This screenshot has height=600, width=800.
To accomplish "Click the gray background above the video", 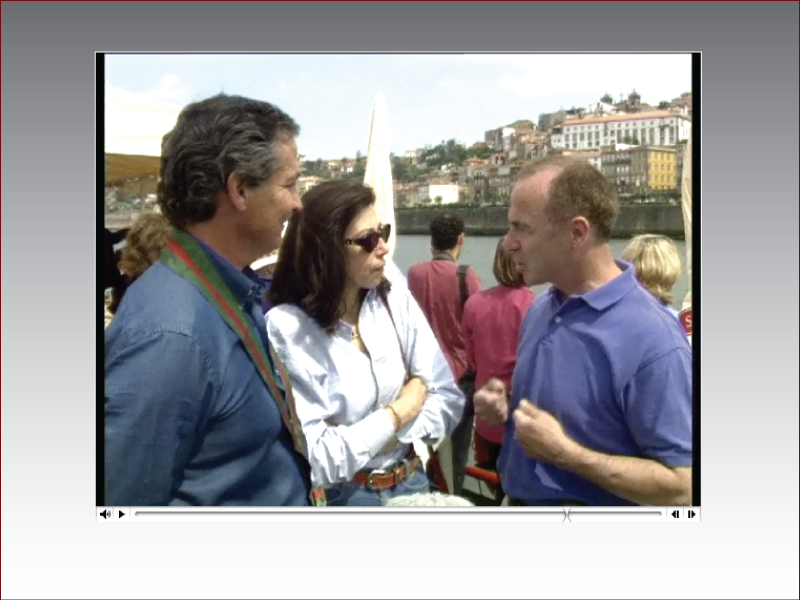I will [x=400, y=25].
